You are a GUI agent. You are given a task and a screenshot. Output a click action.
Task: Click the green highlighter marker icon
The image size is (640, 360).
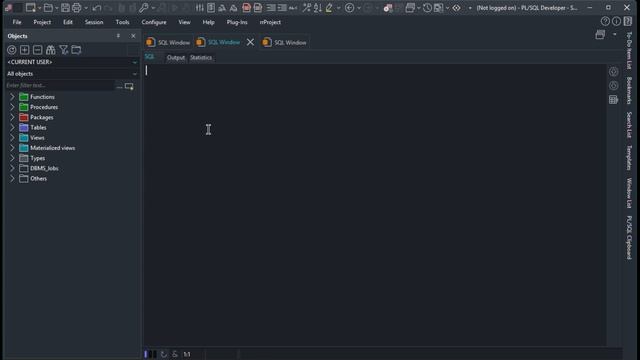click(x=329, y=8)
